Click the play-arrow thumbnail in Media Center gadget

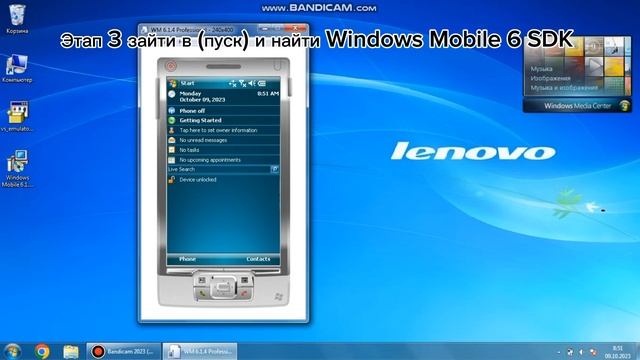point(593,66)
